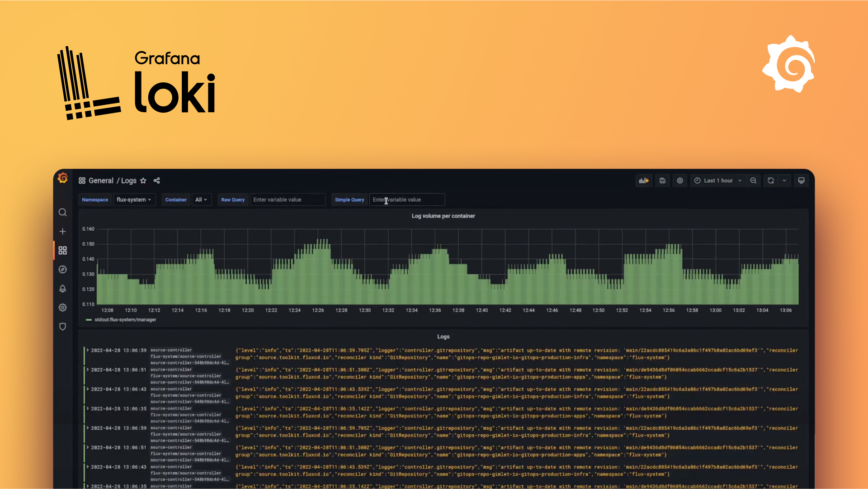Screen dimensions: 868x489
Task: Open the Dashboards icon in sidebar
Action: tap(62, 250)
